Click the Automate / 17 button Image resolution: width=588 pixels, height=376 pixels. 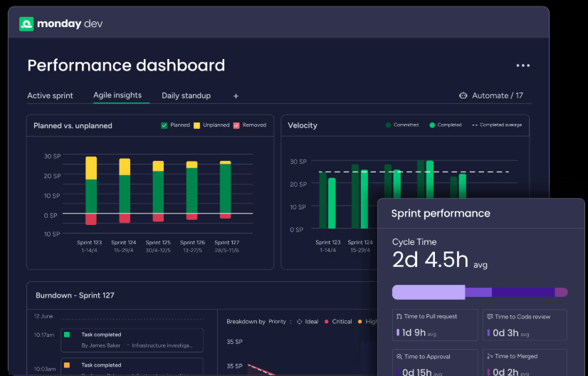tap(492, 95)
